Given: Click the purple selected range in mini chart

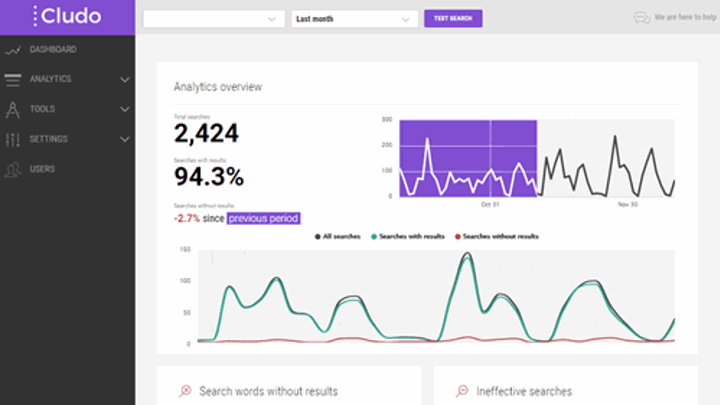Looking at the screenshot, I should coord(468,158).
